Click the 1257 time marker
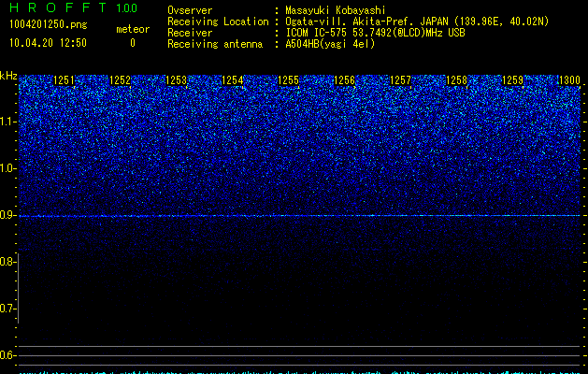This screenshot has width=588, height=374. 400,80
